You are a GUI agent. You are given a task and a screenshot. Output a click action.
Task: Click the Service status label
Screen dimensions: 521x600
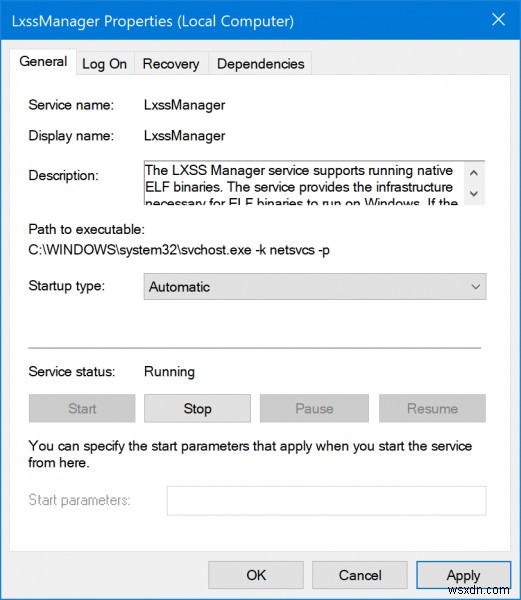coord(72,372)
